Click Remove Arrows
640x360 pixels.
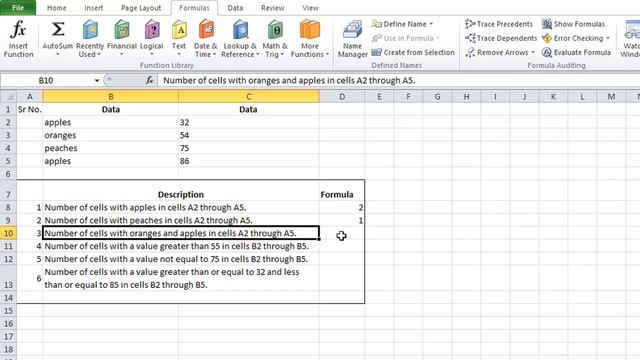point(500,52)
